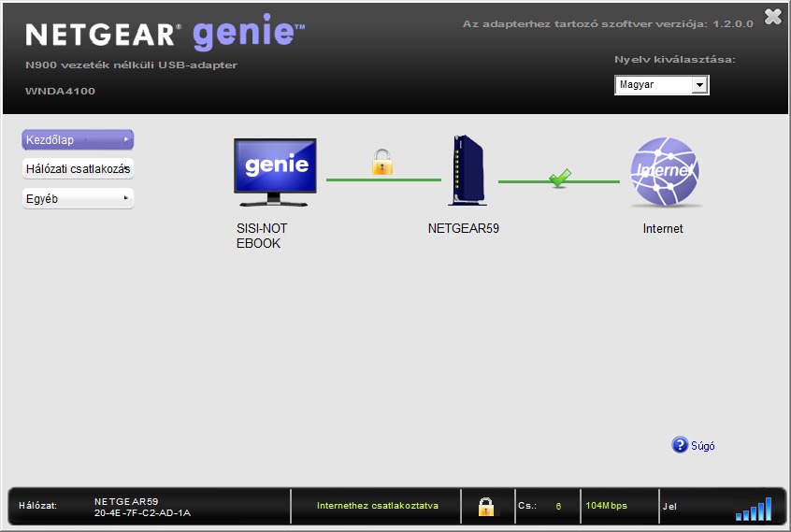
Task: Click the SISI-NOTEBOOK computer label
Action: (262, 236)
